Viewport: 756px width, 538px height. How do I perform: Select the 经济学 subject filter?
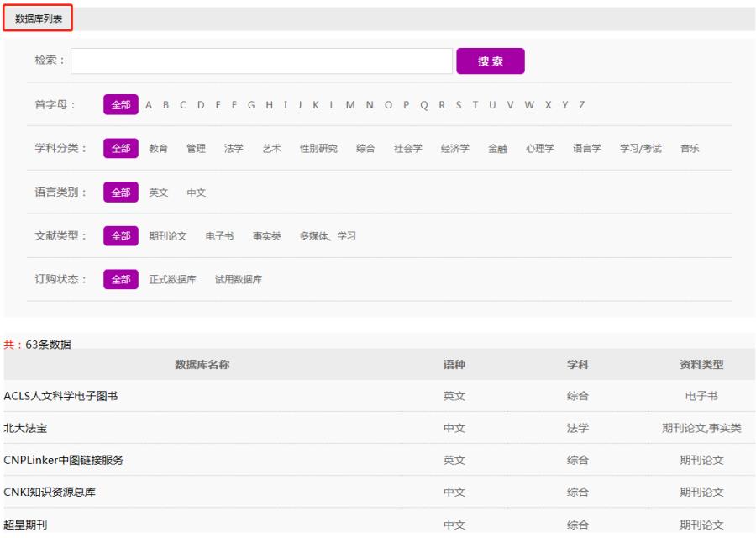click(x=454, y=149)
